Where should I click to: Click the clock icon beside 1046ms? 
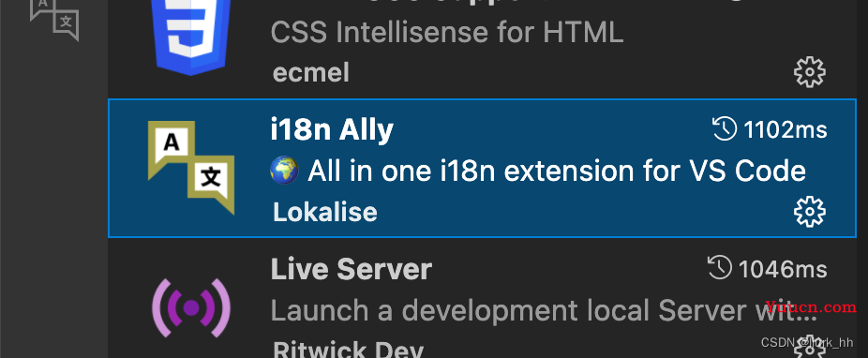(720, 269)
